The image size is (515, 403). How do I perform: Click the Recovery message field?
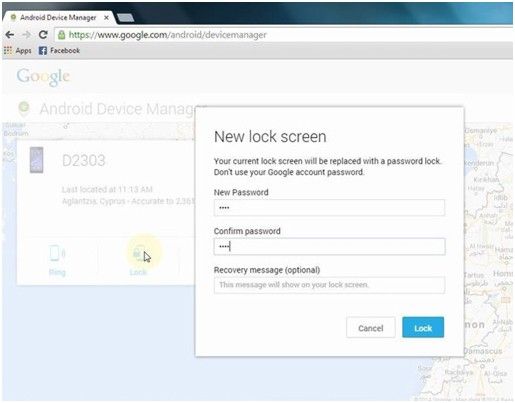[329, 285]
